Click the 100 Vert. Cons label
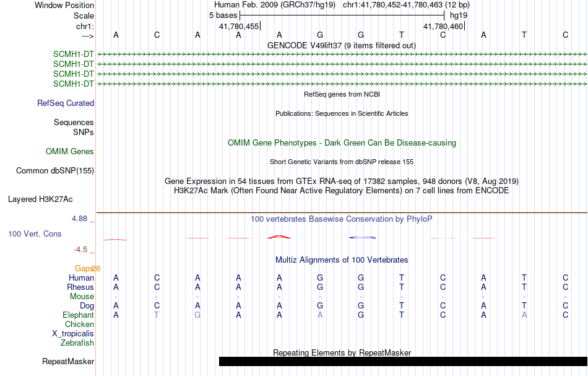The height and width of the screenshot is (376, 588). [x=35, y=234]
